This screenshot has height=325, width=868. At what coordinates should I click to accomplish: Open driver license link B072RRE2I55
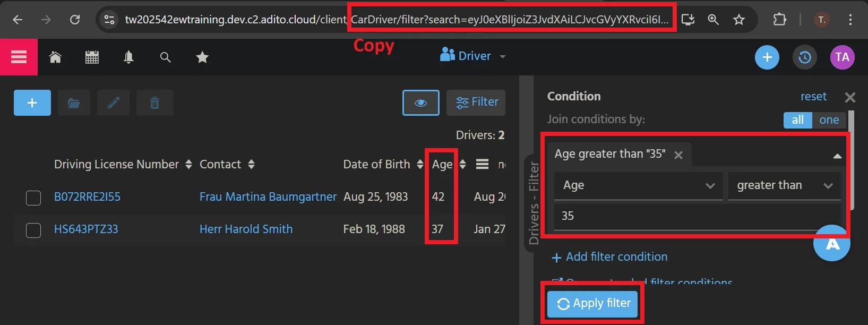[88, 197]
